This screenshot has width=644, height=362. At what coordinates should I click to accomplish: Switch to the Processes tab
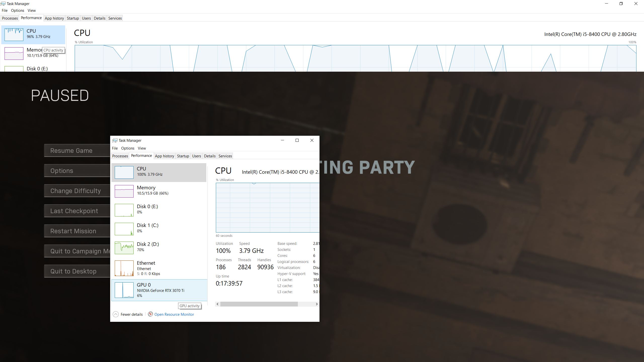(x=120, y=156)
